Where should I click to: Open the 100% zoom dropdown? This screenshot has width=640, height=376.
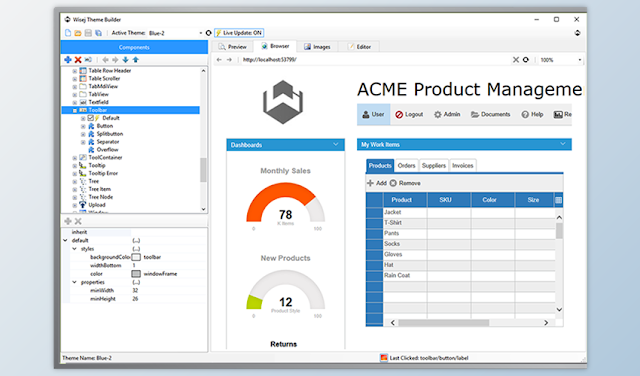pyautogui.click(x=580, y=60)
